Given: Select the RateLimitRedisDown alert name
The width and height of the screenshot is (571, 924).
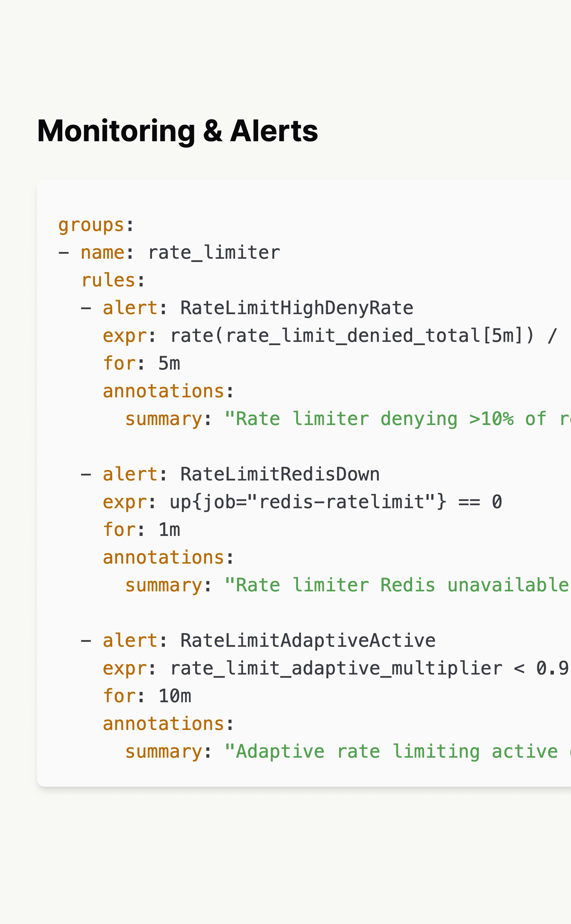Looking at the screenshot, I should click(280, 474).
